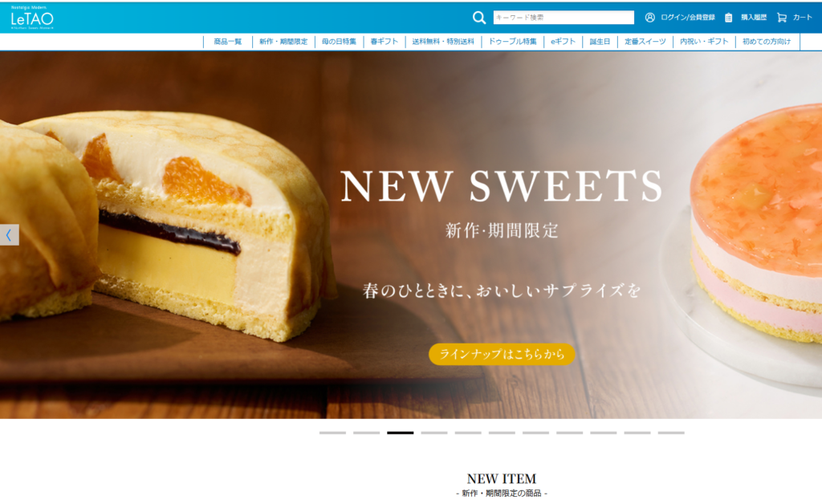
Task: Open the 春ギフト menu item
Action: tap(385, 42)
